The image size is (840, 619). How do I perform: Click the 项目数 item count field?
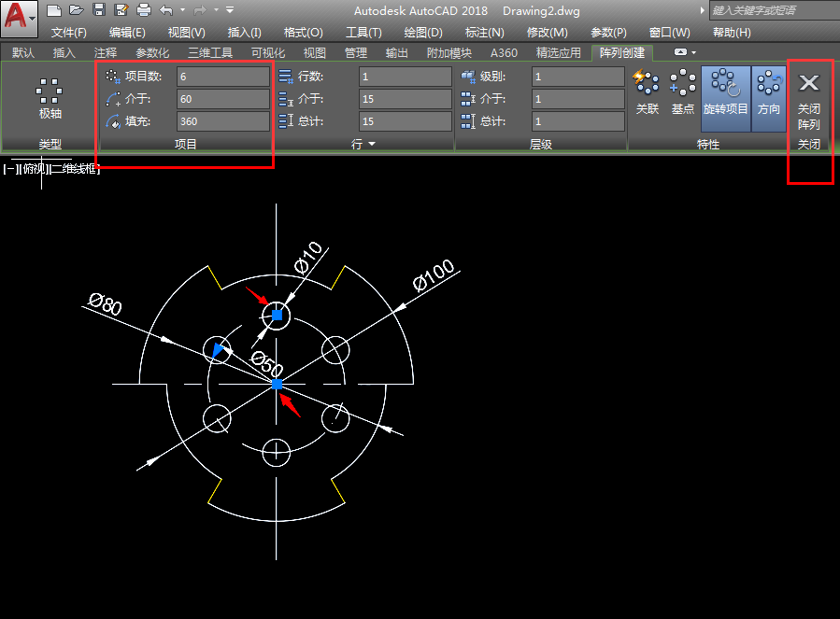tap(222, 77)
